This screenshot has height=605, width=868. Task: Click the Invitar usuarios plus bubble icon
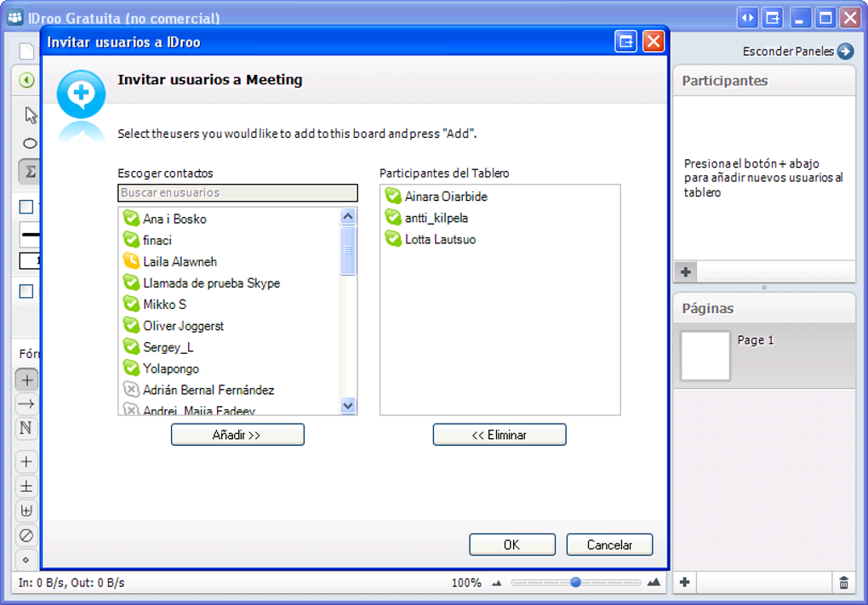coord(82,94)
